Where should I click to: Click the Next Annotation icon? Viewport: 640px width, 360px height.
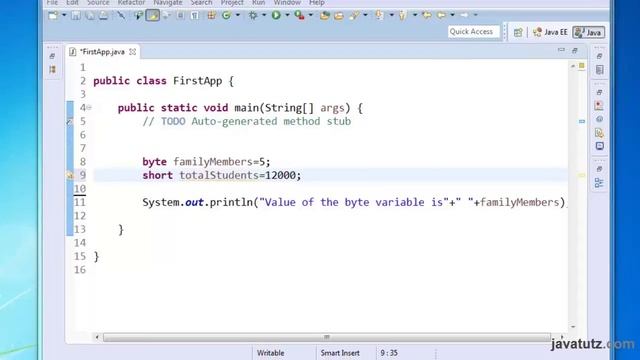coord(380,16)
